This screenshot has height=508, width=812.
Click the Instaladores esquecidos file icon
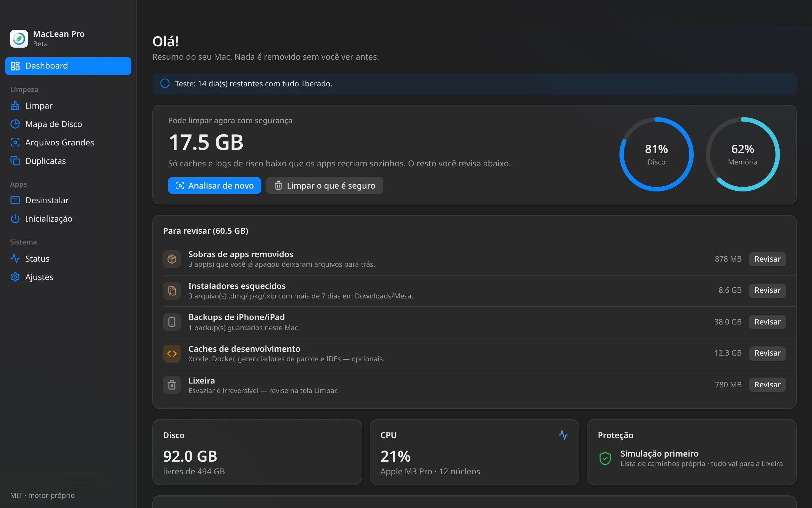point(172,291)
